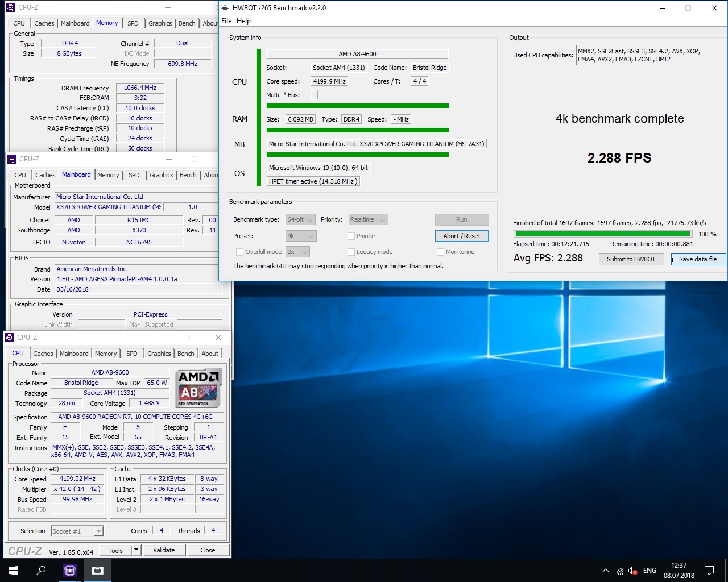Expand the Tools dropdown arrow in CPU-Z
This screenshot has height=582, width=728.
point(136,550)
